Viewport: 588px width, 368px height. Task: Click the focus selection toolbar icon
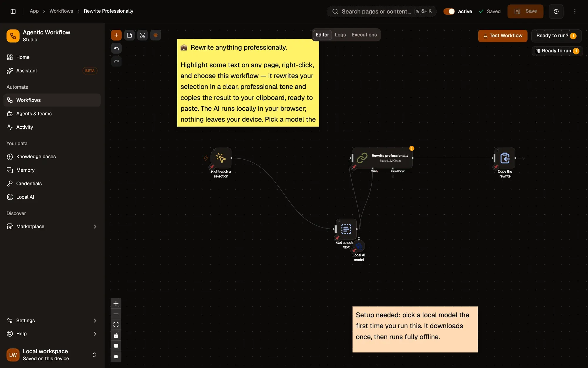click(x=143, y=35)
